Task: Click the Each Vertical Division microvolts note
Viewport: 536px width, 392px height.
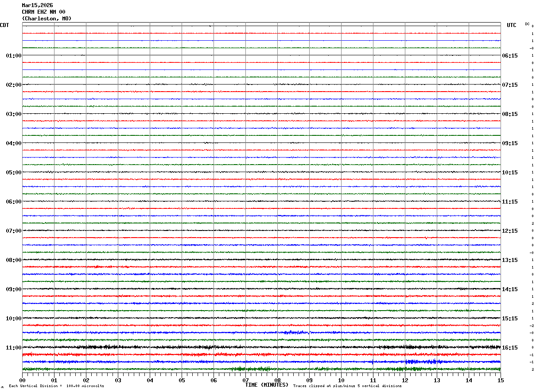Action: tap(56, 386)
